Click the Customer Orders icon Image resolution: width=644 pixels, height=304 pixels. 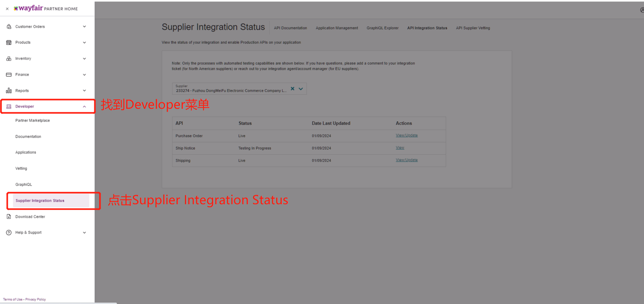(x=9, y=27)
